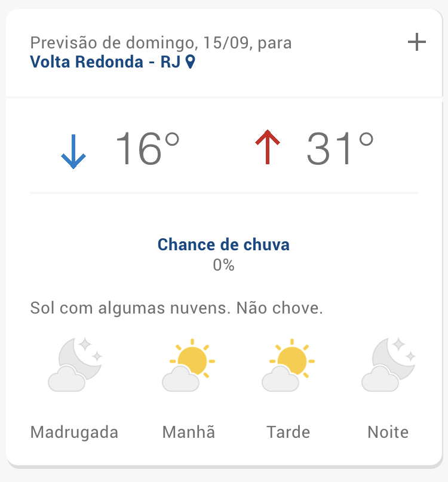The width and height of the screenshot is (448, 482).
Task: Select the Madrugada moon and cloud icon
Action: pyautogui.click(x=75, y=364)
